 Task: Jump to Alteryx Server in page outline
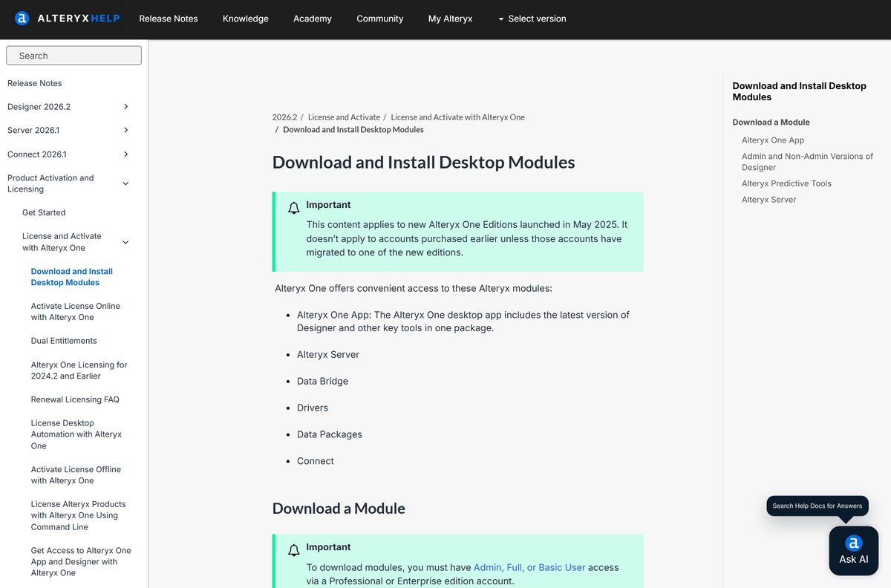point(768,200)
